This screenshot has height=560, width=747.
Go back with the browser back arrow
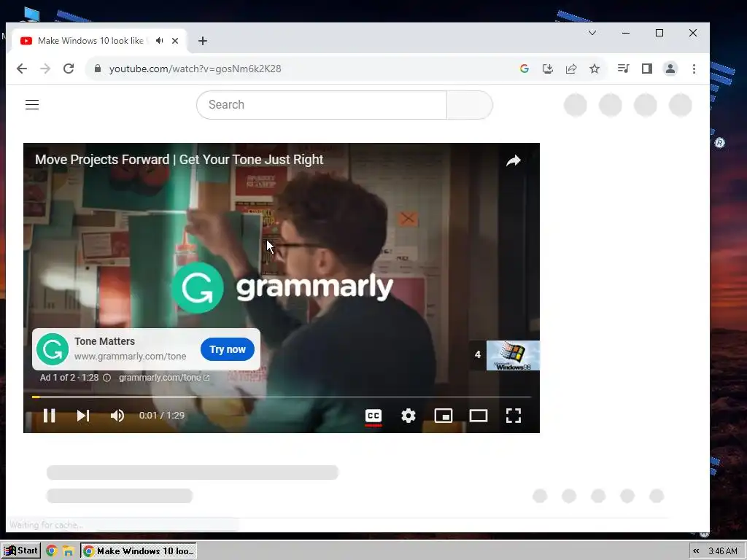point(21,69)
